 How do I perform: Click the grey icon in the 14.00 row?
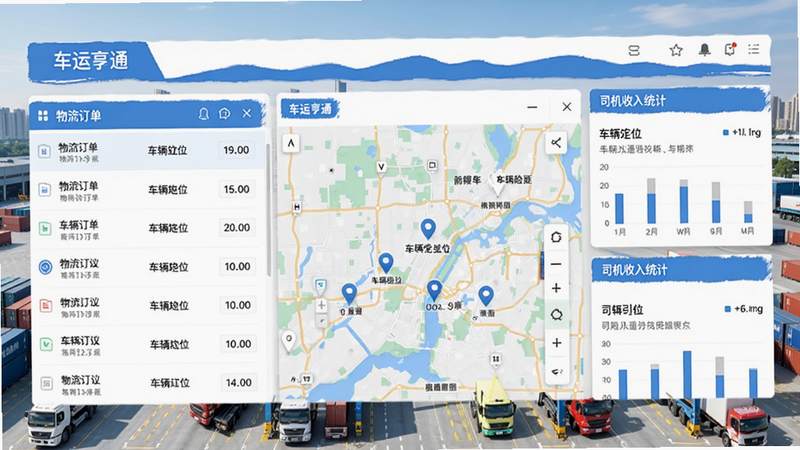(x=46, y=383)
